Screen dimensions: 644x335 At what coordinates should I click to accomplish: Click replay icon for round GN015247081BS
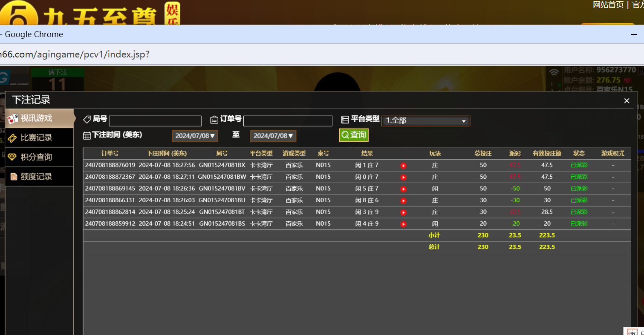[403, 224]
